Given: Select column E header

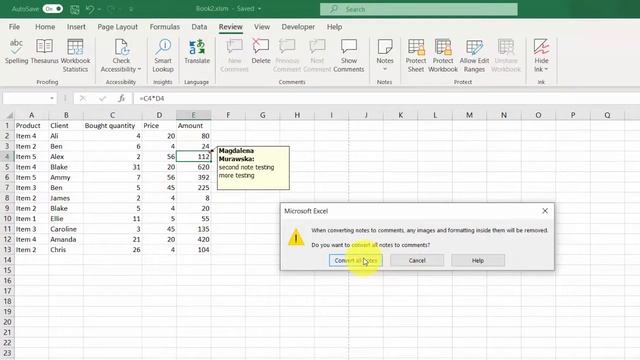Looking at the screenshot, I should (x=193, y=115).
